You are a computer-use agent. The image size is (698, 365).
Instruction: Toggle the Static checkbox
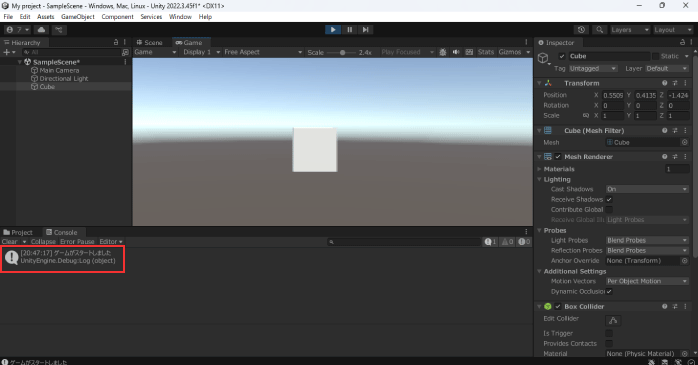[x=655, y=56]
